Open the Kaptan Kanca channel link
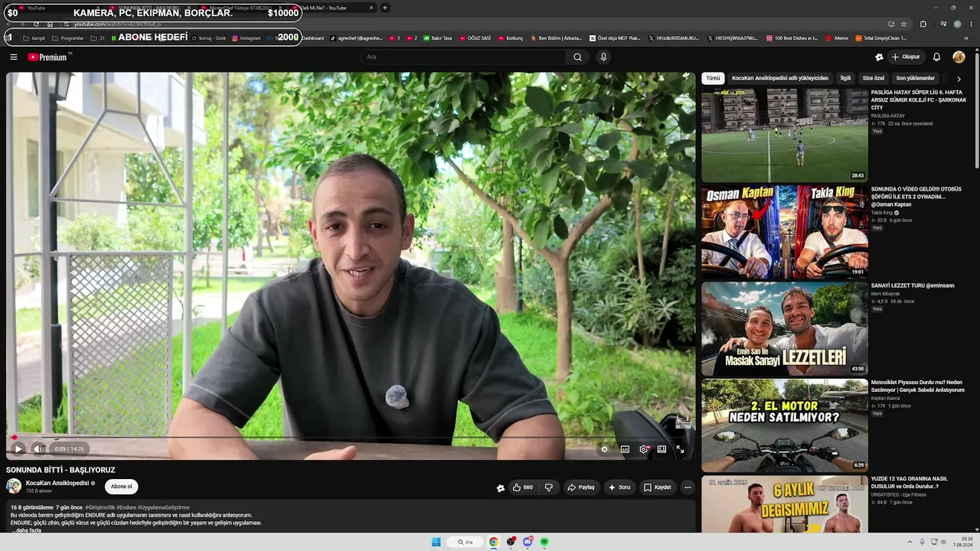 click(x=886, y=399)
